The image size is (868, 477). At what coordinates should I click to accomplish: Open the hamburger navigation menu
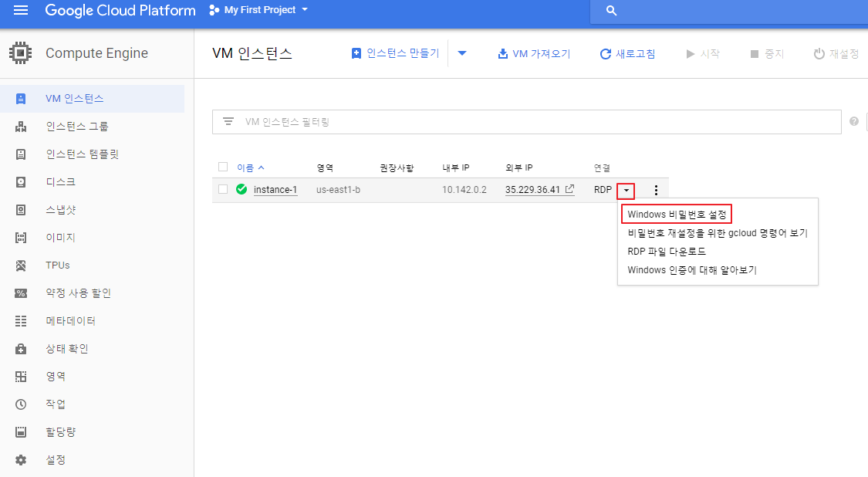click(x=21, y=11)
